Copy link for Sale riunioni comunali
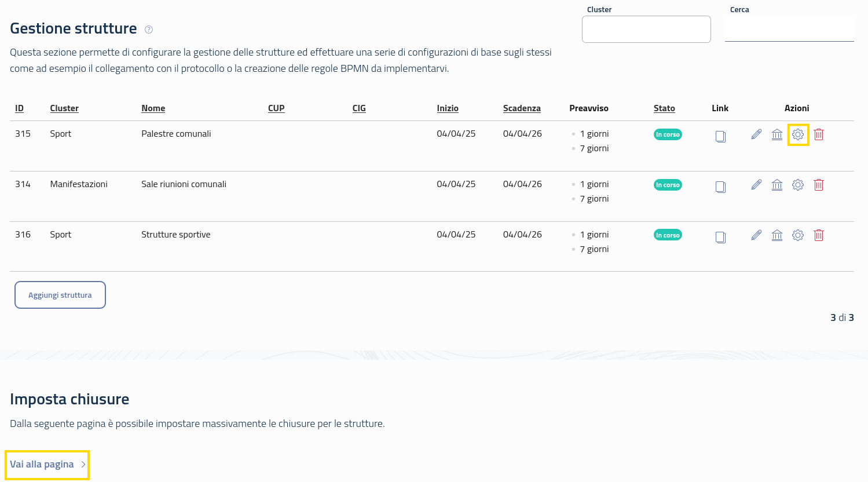The height and width of the screenshot is (482, 868). (x=720, y=187)
